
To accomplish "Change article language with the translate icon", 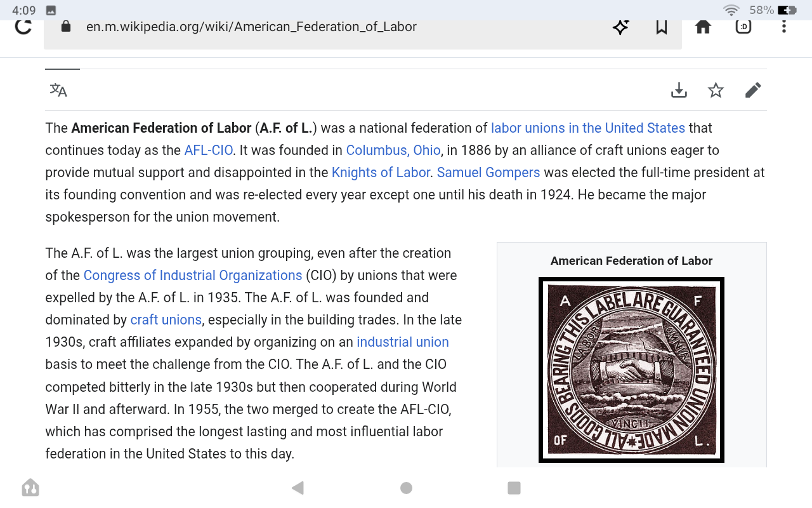I will coord(58,90).
